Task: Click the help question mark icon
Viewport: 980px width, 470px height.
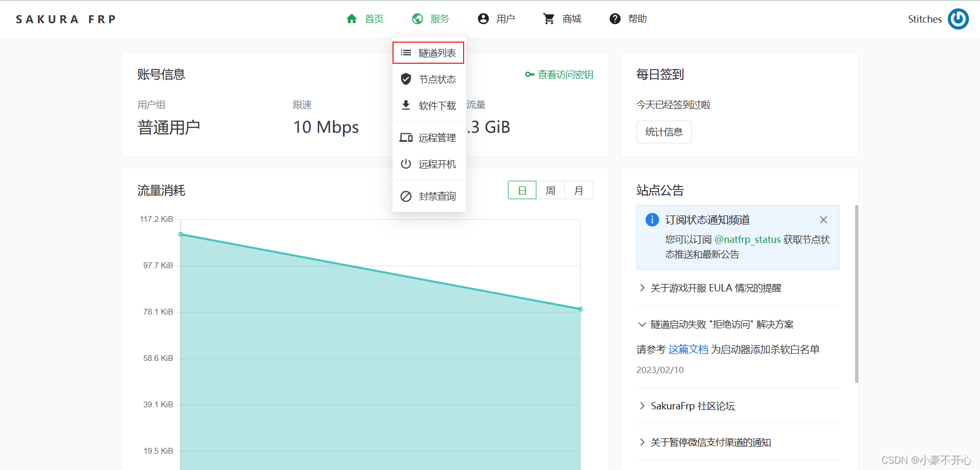Action: (615, 19)
